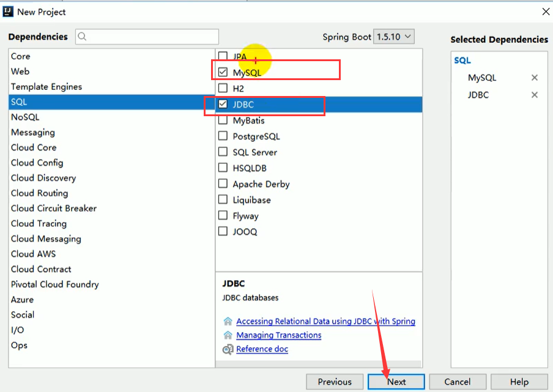
Task: Select the Cloud Config category
Action: (x=111, y=163)
